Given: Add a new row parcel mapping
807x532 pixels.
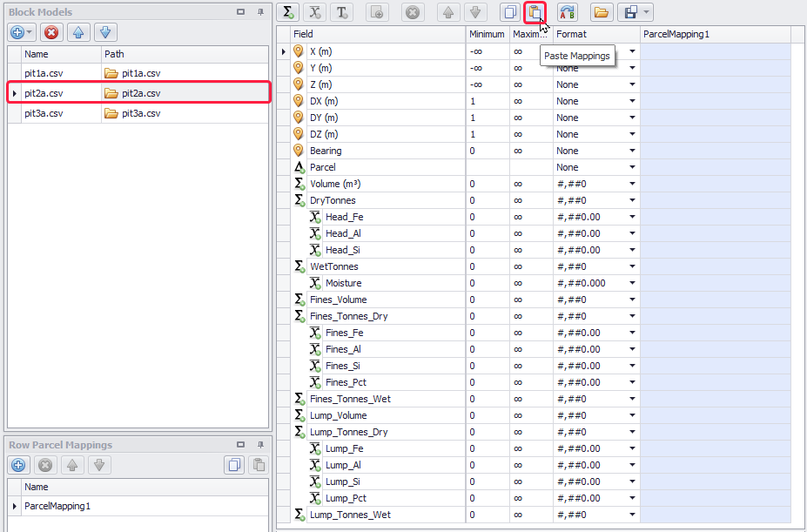Looking at the screenshot, I should coord(18,465).
